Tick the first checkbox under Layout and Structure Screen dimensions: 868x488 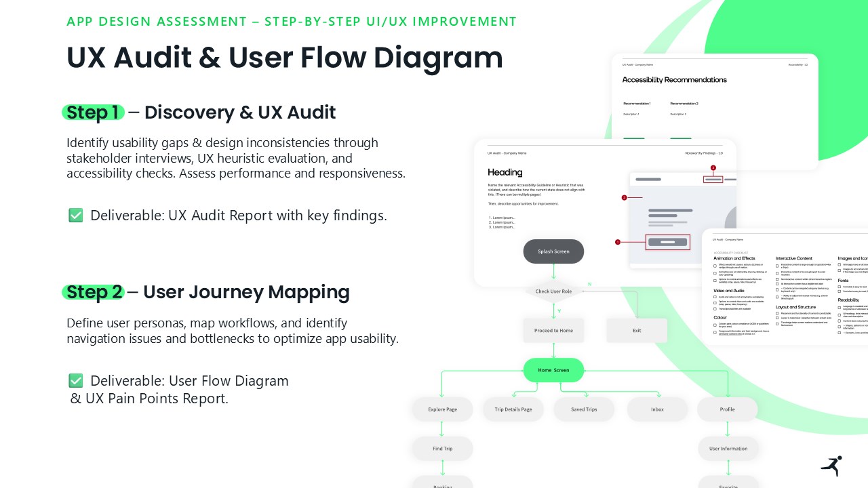tap(777, 314)
